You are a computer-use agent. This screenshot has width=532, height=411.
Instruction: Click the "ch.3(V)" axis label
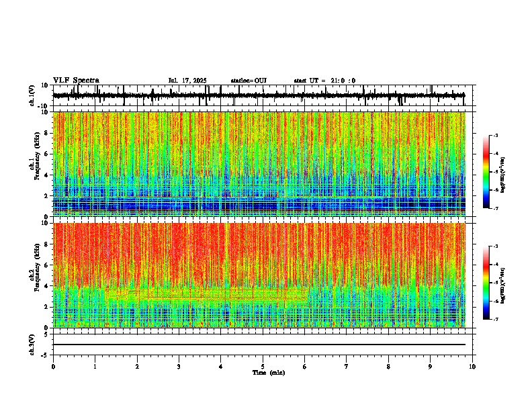[32, 345]
